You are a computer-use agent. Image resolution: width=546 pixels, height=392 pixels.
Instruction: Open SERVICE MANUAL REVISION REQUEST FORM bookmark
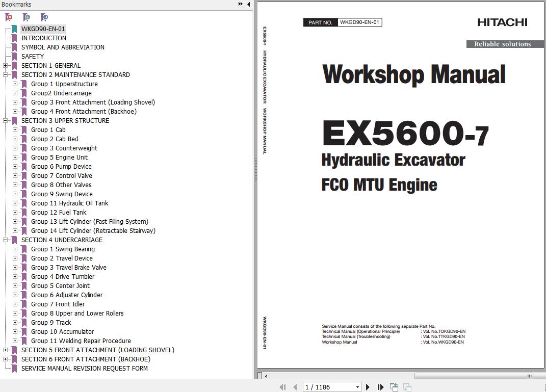pos(84,369)
